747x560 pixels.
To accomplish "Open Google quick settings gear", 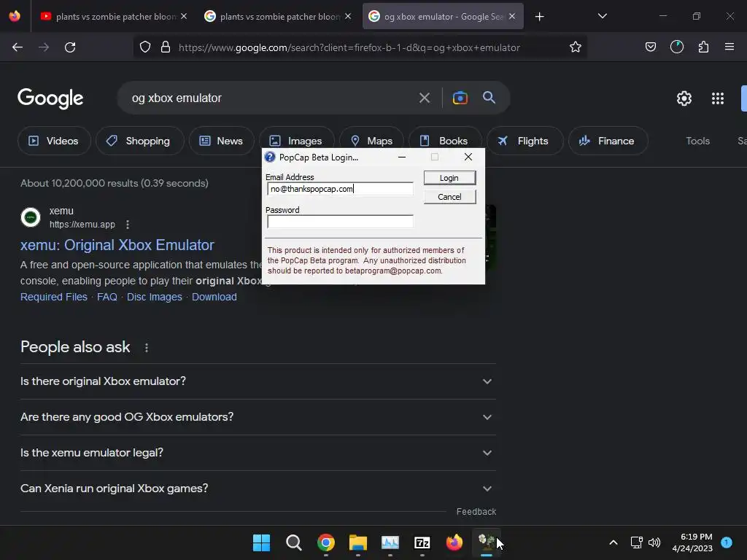I will coord(684,98).
